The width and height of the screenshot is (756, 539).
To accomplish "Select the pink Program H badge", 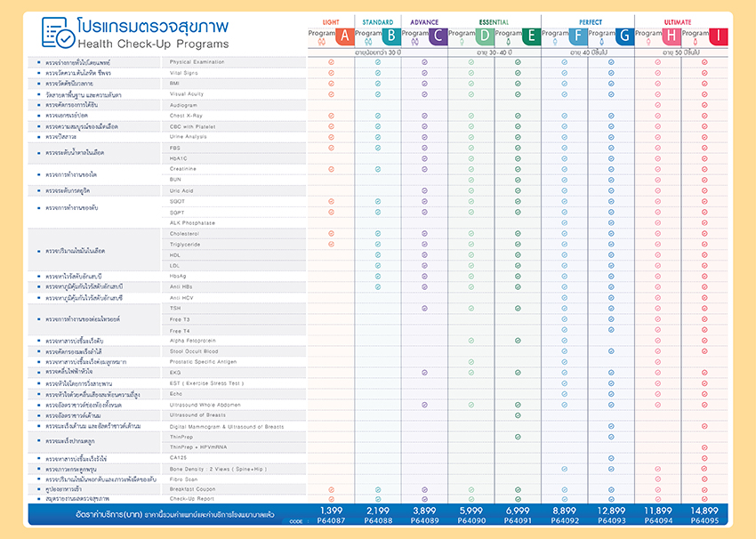I will (x=672, y=36).
